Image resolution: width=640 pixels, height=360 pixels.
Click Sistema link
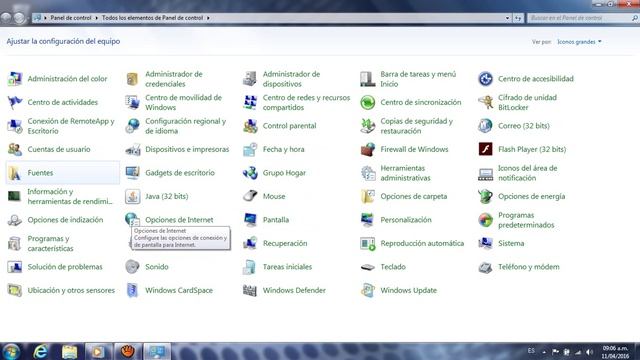coord(511,244)
